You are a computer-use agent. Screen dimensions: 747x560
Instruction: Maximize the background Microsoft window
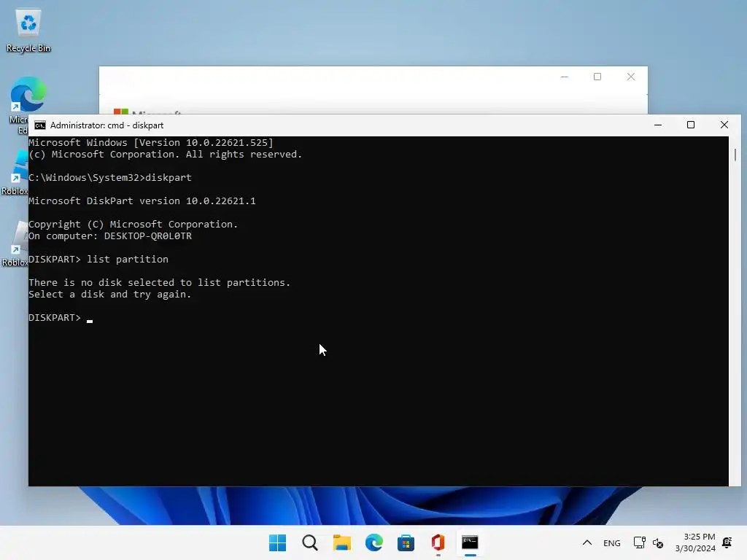[597, 77]
